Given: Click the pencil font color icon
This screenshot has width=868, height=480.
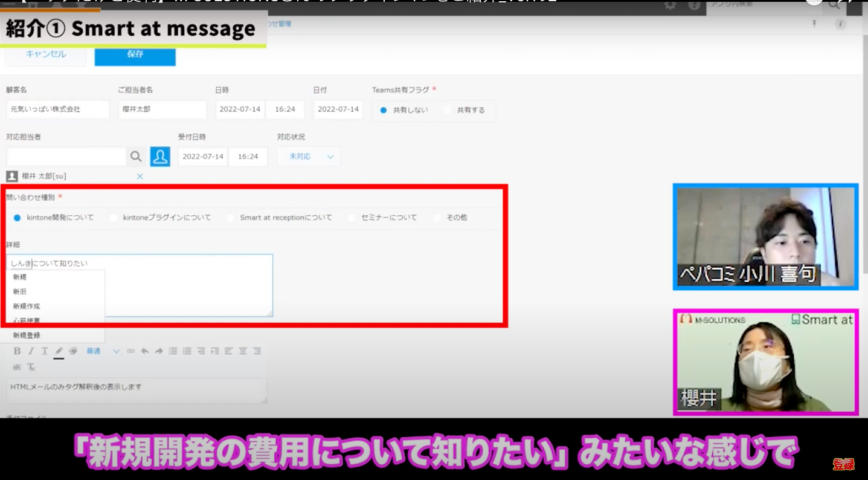Looking at the screenshot, I should coord(59,351).
